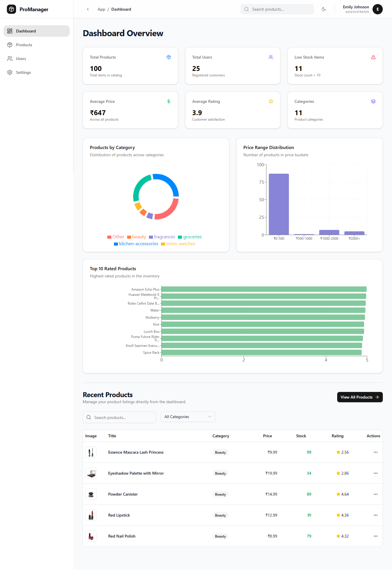Toggle groceries legend swatch in chart
The image size is (392, 570).
pos(180,237)
